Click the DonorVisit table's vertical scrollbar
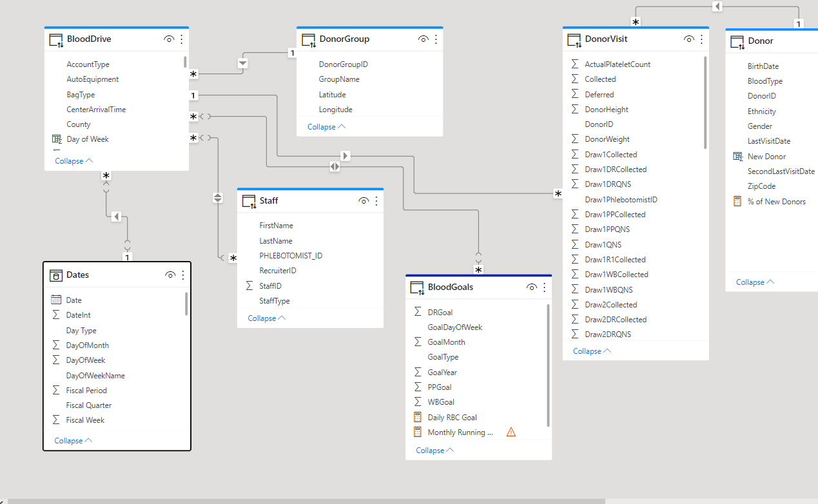Image resolution: width=818 pixels, height=504 pixels. [x=705, y=103]
